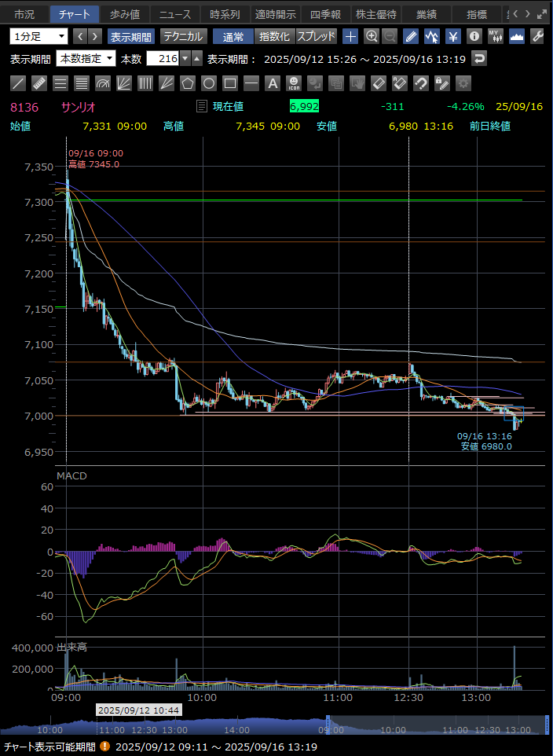Expand the 本数指定 period dropdown
Image resolution: width=553 pixels, height=756 pixels.
click(x=86, y=59)
